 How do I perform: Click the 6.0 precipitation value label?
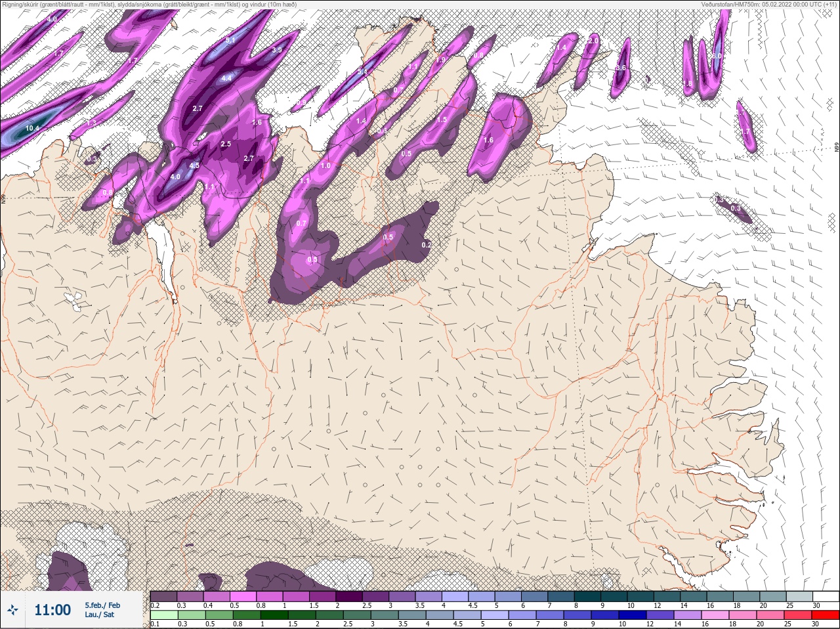[717, 56]
